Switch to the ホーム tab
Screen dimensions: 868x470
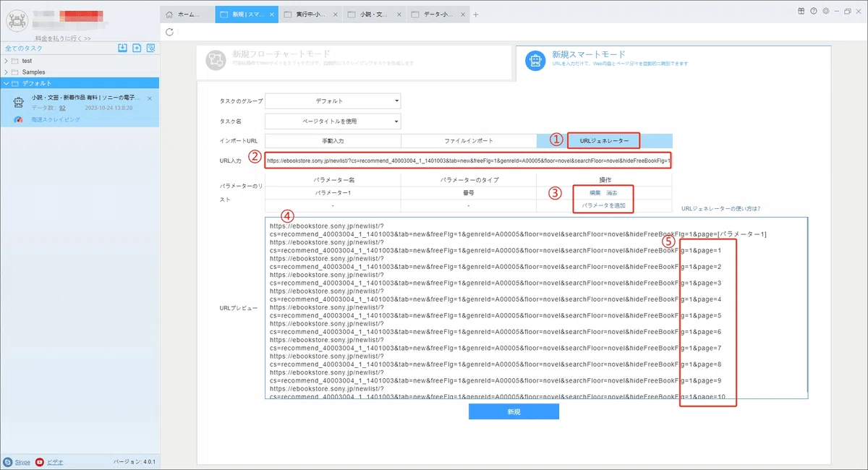click(187, 14)
